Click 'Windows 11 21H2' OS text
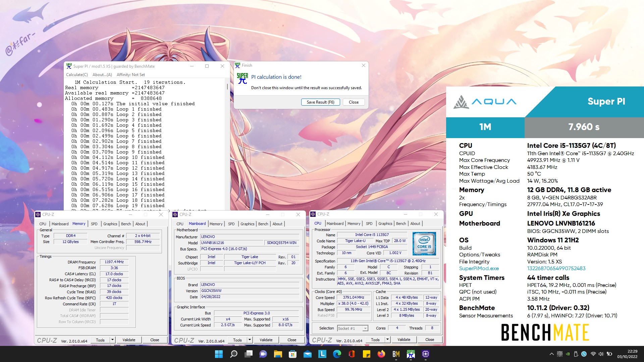644x362 pixels. tap(553, 240)
